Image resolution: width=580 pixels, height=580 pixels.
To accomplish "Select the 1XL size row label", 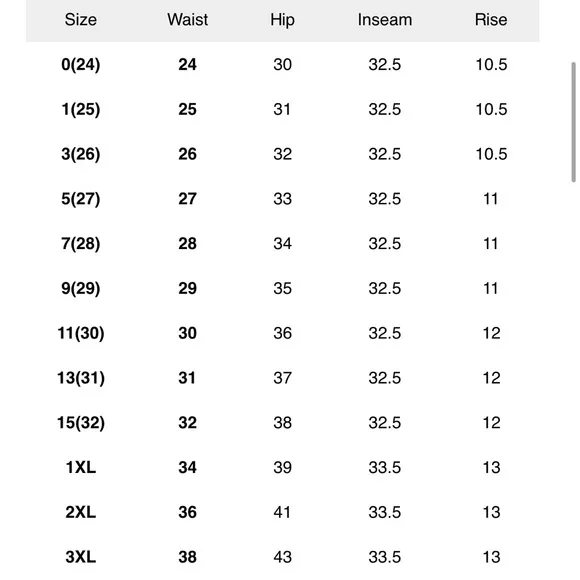I will click(x=81, y=468).
